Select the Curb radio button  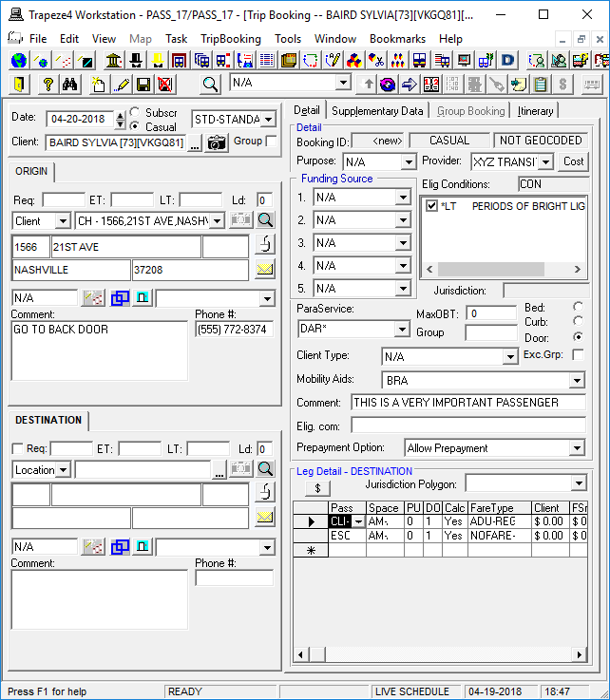578,322
